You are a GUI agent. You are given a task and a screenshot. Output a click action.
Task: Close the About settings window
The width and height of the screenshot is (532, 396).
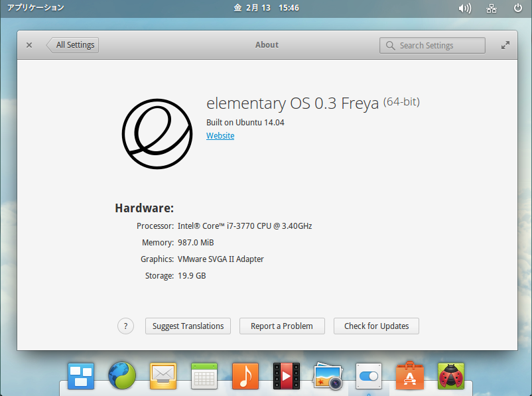pos(29,45)
